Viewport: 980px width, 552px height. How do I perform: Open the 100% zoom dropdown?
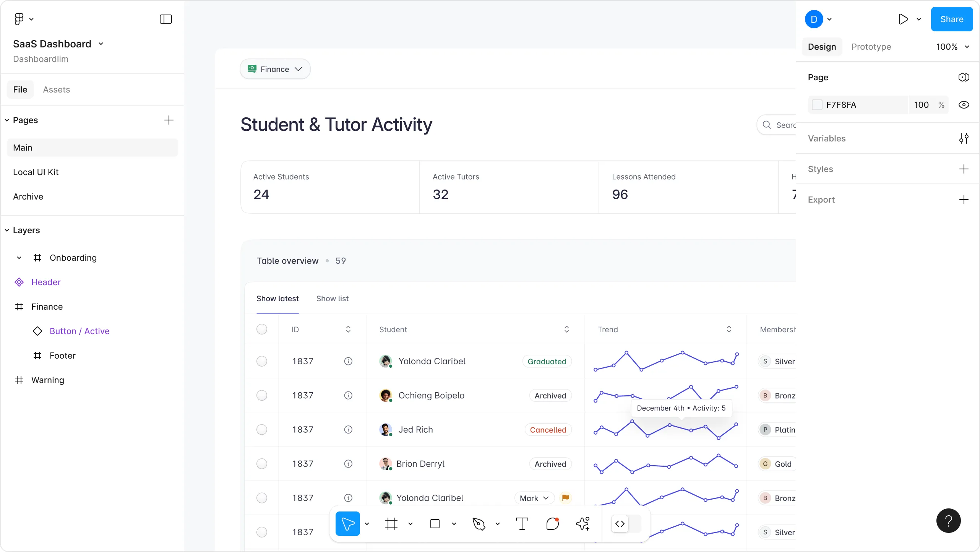click(952, 47)
